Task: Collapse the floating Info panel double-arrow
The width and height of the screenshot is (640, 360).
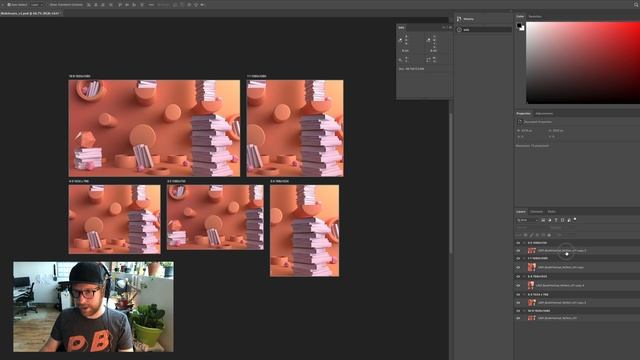Action: click(x=444, y=27)
